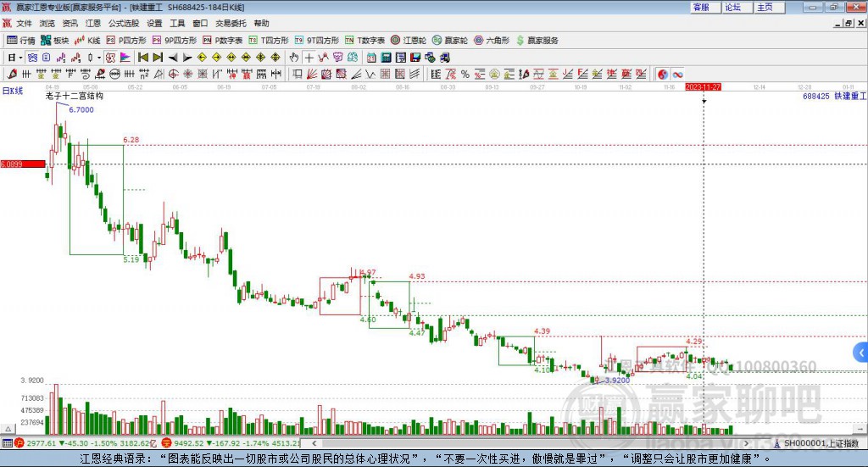Click the yin-yang taiji icon

663,74
